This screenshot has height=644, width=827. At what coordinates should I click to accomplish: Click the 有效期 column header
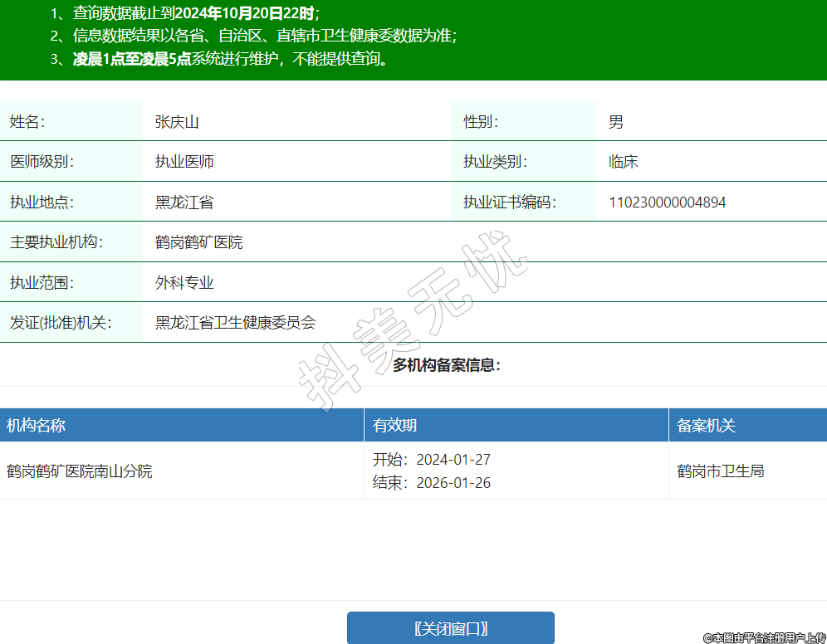click(395, 426)
